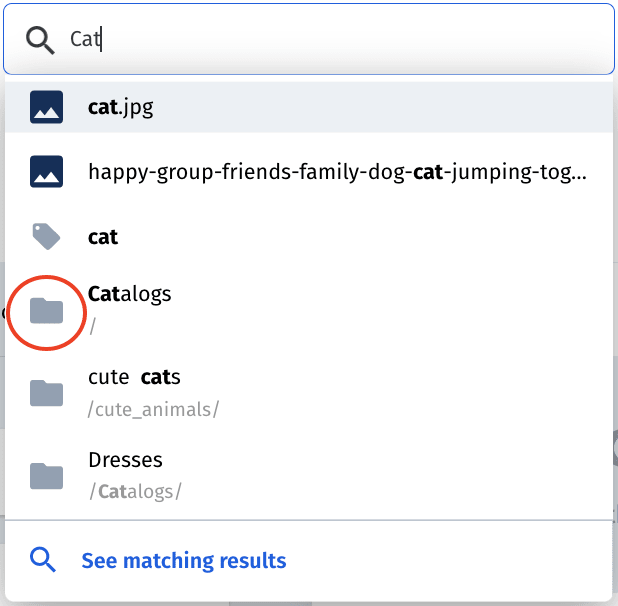Open the cute cats folder result

[309, 393]
